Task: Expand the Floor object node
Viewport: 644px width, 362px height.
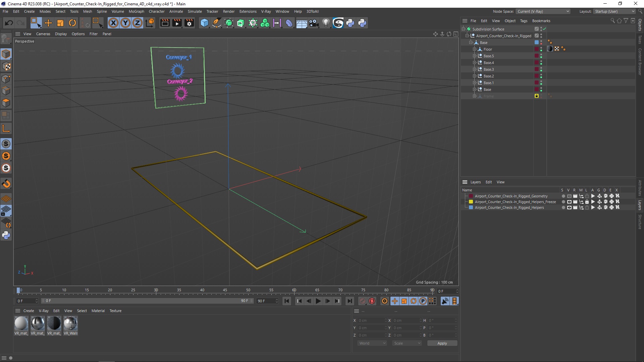Action: [475, 49]
